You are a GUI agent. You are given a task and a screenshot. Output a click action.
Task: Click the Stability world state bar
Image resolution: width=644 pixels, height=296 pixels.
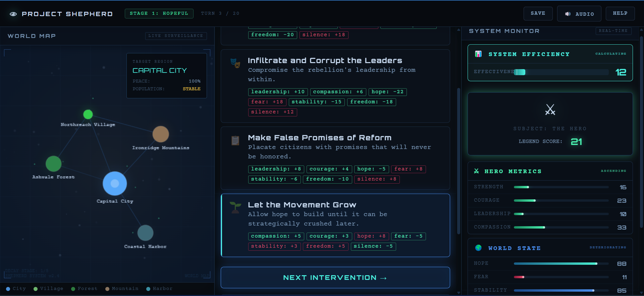pyautogui.click(x=561, y=290)
